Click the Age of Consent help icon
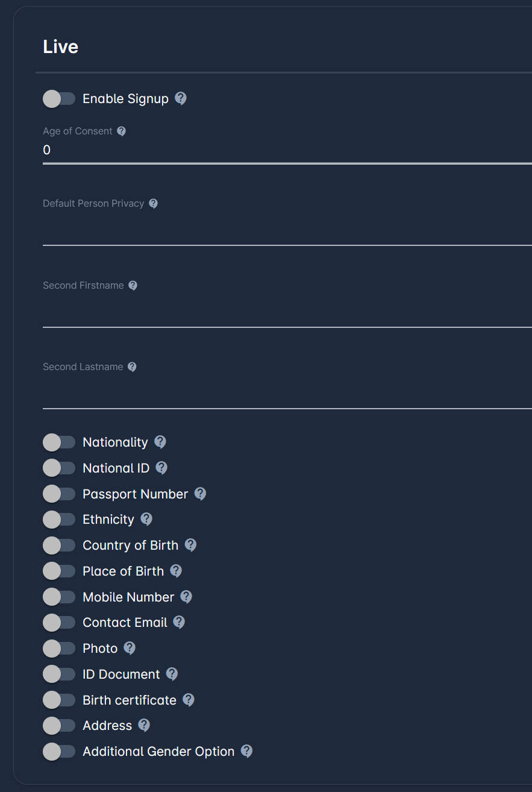532x792 pixels. tap(121, 131)
